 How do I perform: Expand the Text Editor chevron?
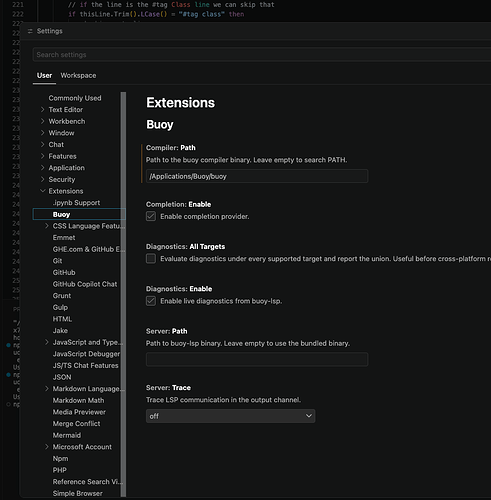[42, 110]
